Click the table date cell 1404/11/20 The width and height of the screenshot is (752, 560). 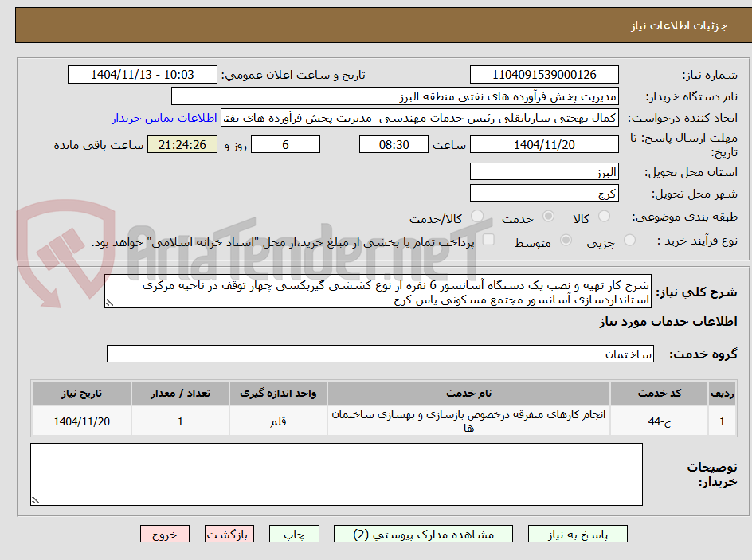click(x=81, y=421)
